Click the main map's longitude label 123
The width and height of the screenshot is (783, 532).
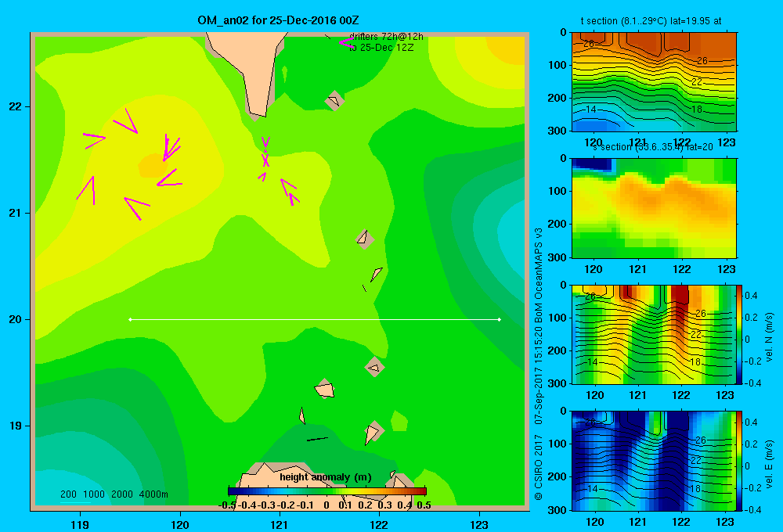coord(479,524)
